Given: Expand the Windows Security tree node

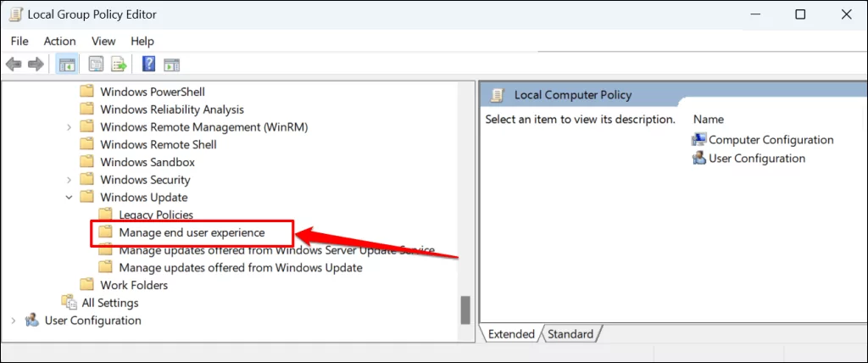Looking at the screenshot, I should [70, 180].
